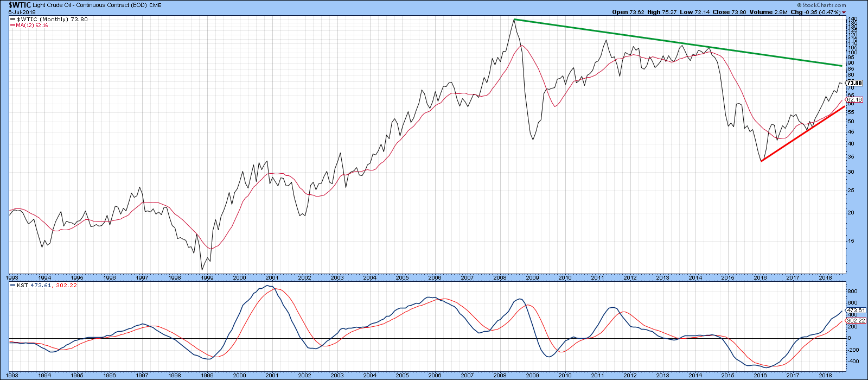Click the MA(12) 62.16 legend text
868x380 pixels.
(x=32, y=26)
